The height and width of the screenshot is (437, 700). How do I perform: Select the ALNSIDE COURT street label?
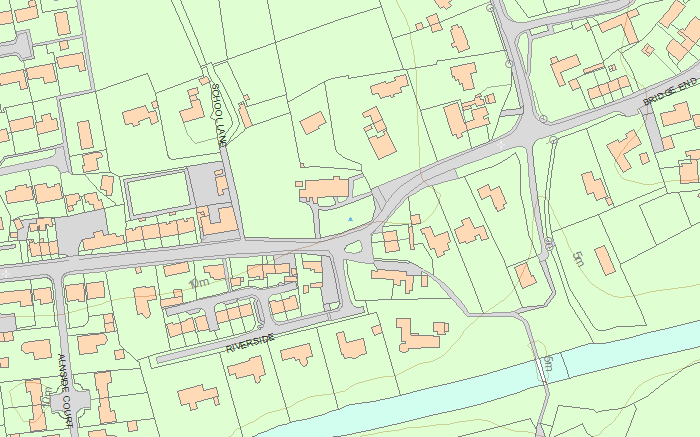[66, 391]
